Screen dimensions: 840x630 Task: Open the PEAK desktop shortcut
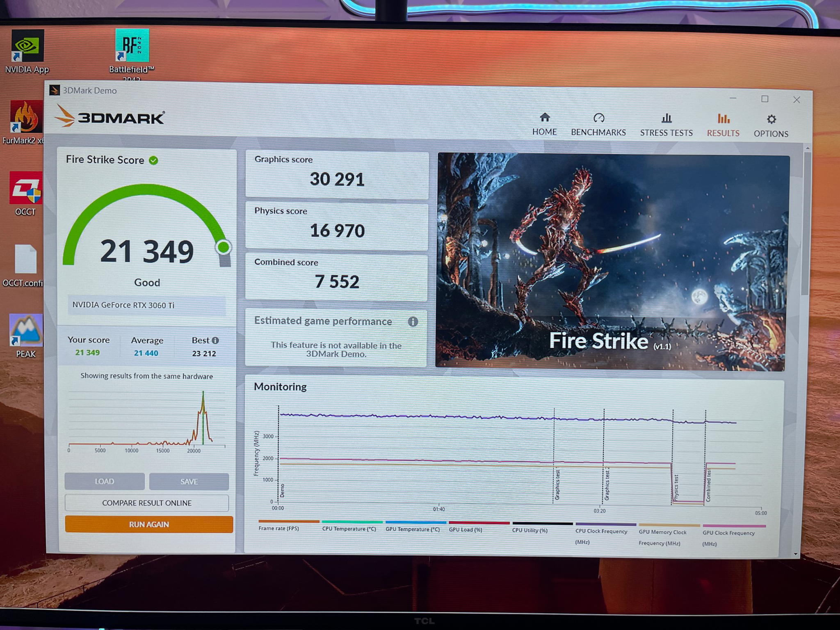point(25,336)
